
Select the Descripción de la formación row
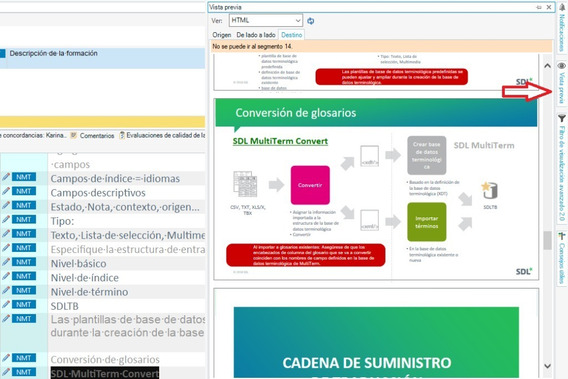tap(103, 58)
